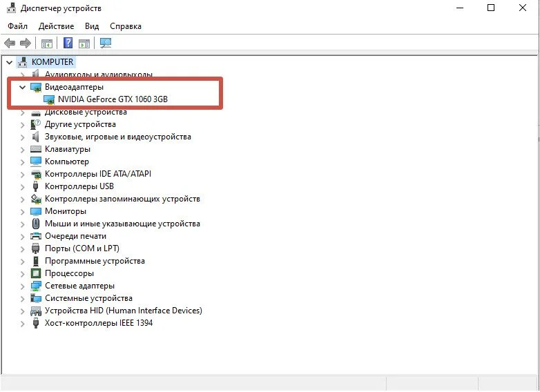This screenshot has width=540, height=392.
Task: Collapse the KOMPUTER root node
Action: [x=9, y=63]
